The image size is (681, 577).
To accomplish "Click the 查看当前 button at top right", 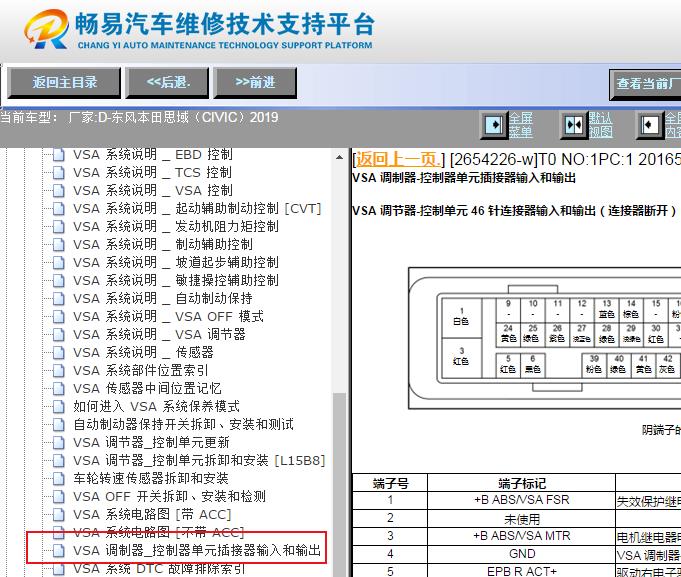I will (x=646, y=84).
